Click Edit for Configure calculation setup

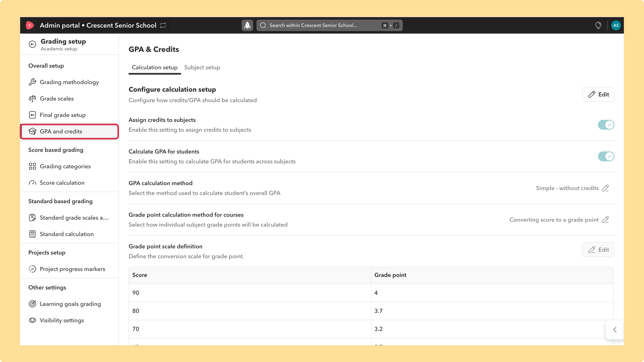click(598, 94)
